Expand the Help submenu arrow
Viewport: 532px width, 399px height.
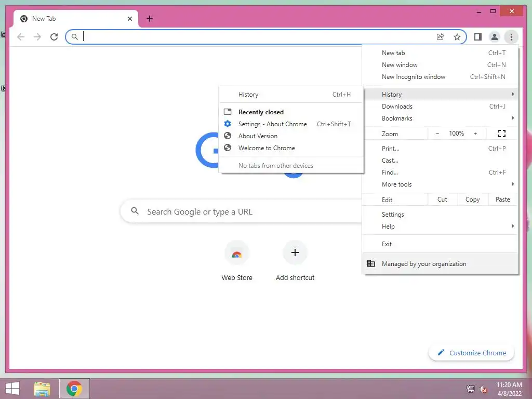(513, 226)
